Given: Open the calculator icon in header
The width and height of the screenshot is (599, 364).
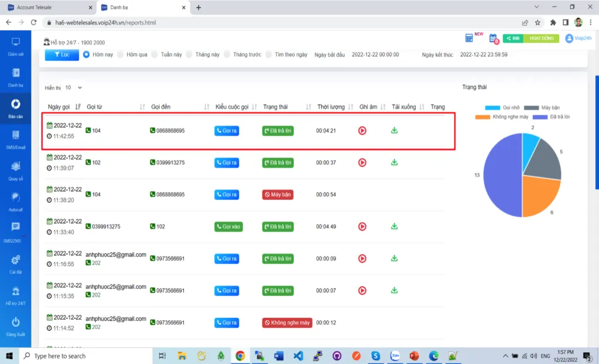Looking at the screenshot, I should [x=469, y=38].
